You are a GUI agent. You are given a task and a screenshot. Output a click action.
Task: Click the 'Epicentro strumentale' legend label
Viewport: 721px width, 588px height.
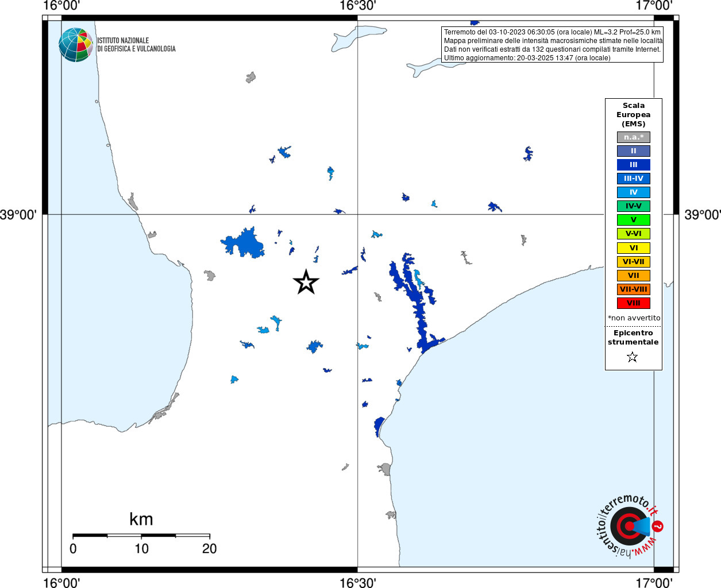coord(633,338)
